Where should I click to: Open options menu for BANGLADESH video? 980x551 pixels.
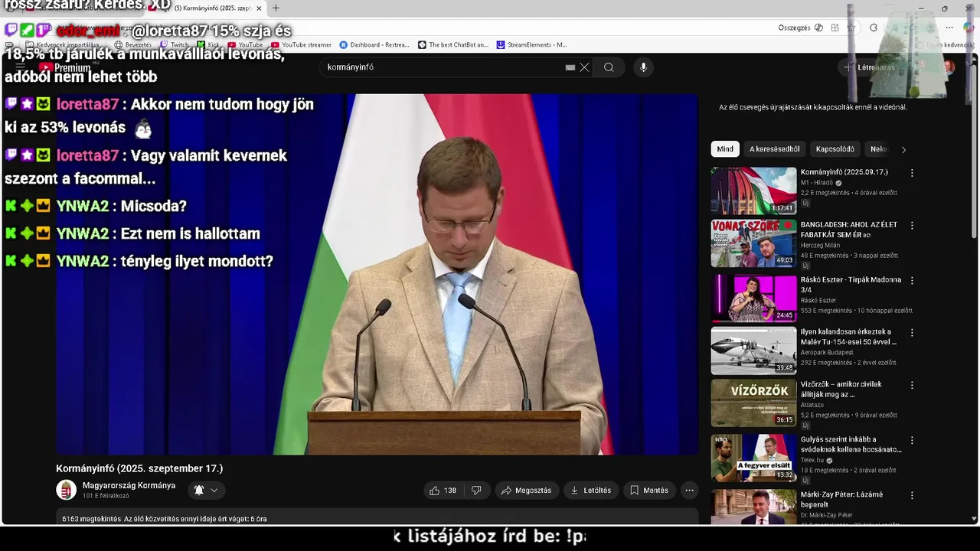click(x=911, y=226)
